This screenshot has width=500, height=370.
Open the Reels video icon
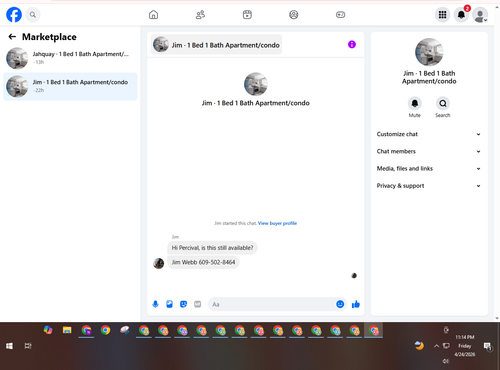tap(247, 15)
